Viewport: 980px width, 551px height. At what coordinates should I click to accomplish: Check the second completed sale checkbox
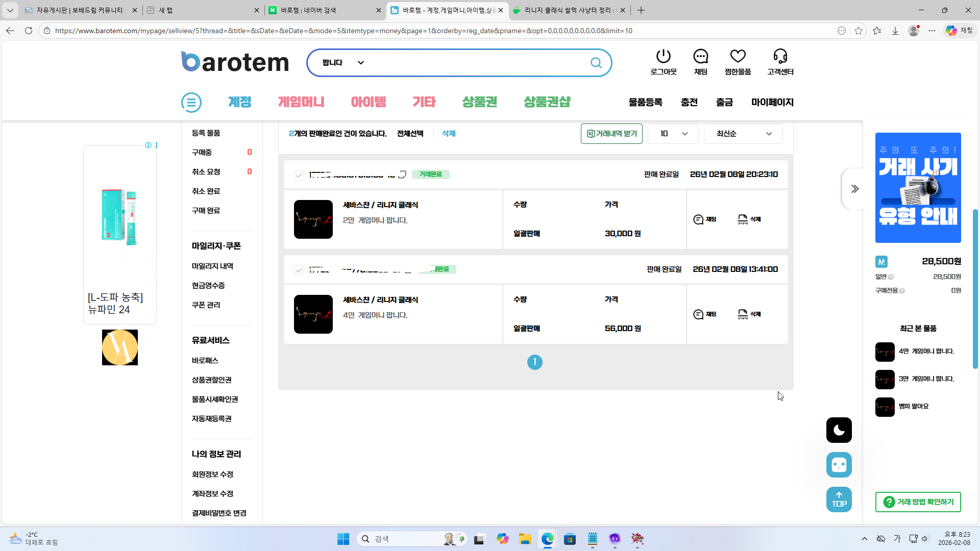[x=299, y=270]
